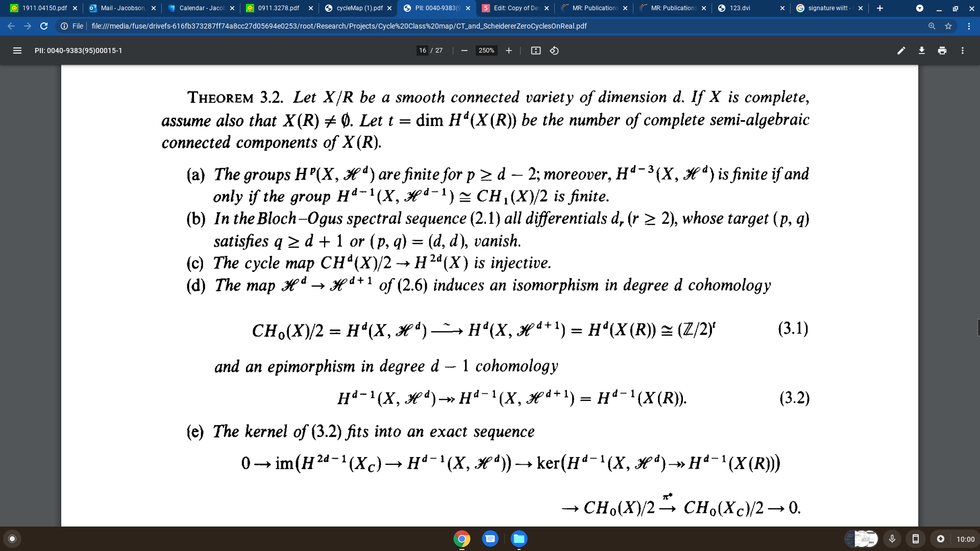
Task: Toggle the PDF sidebar menu icon
Action: pos(17,51)
